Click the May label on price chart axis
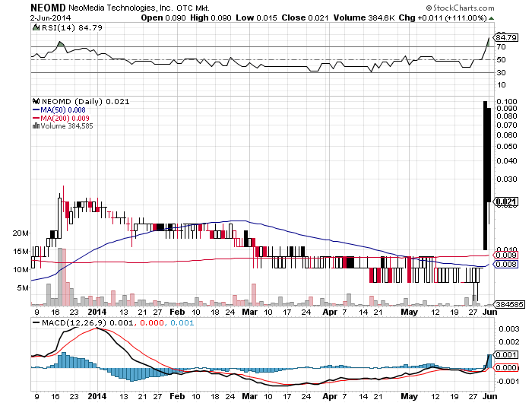Image resolution: width=532 pixels, height=403 pixels. (409, 312)
